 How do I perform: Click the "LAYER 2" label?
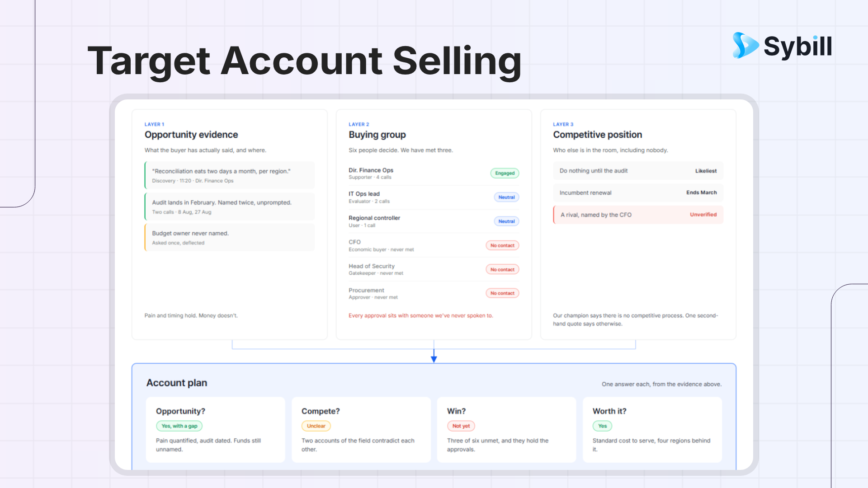click(359, 124)
